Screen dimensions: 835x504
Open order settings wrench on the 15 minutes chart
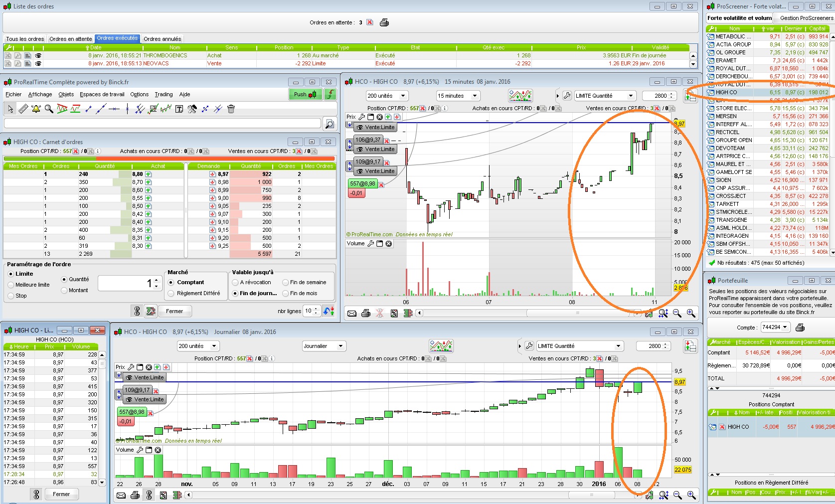click(x=567, y=96)
